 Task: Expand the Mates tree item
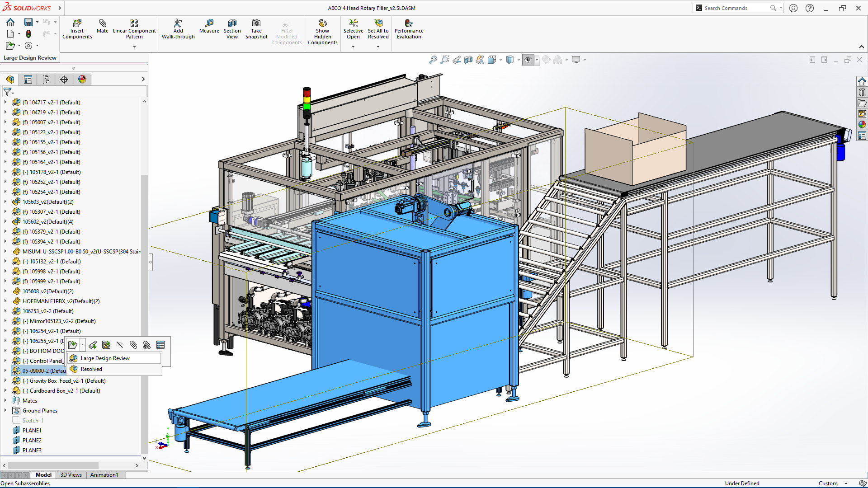(x=4, y=400)
